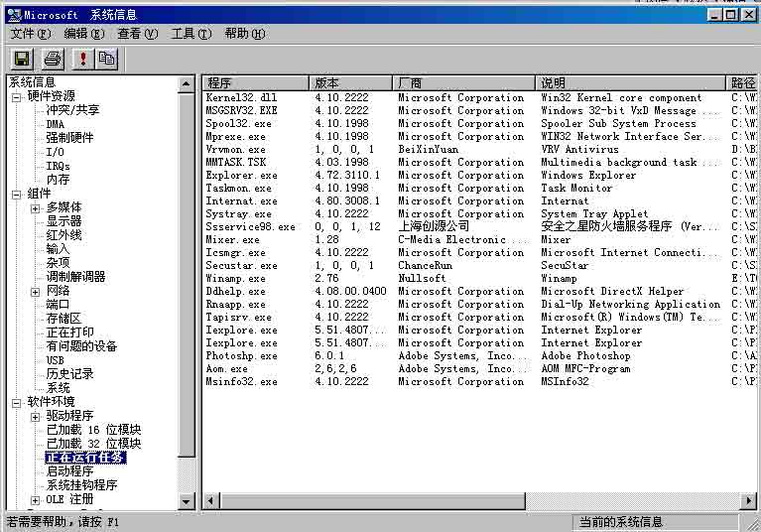Select the Photoshp.exe row
The width and height of the screenshot is (761, 532).
pos(479,355)
